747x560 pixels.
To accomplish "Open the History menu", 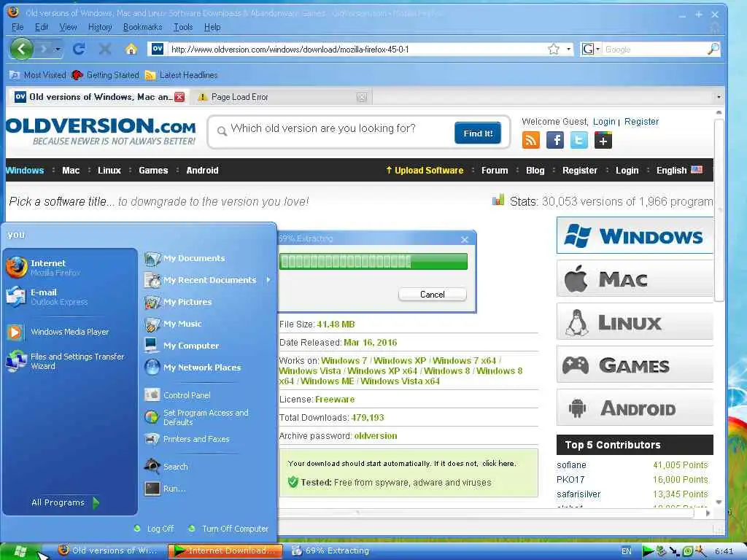I will [x=100, y=27].
